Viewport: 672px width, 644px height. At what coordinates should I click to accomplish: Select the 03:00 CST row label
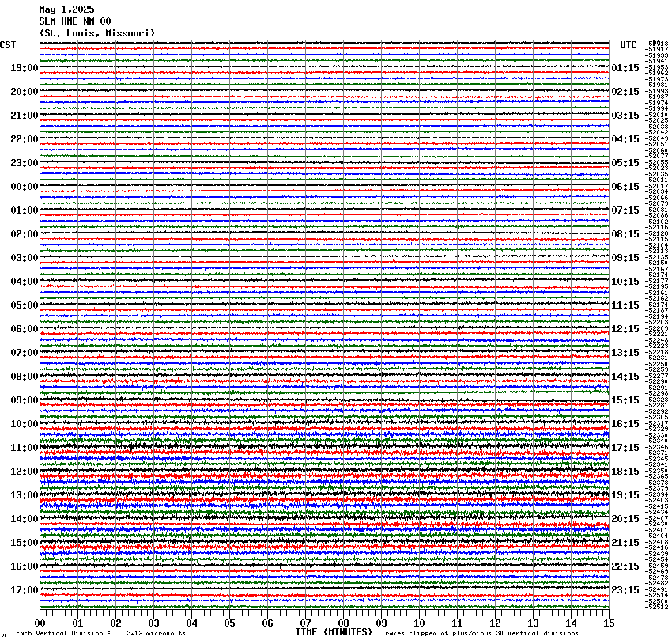pos(25,258)
